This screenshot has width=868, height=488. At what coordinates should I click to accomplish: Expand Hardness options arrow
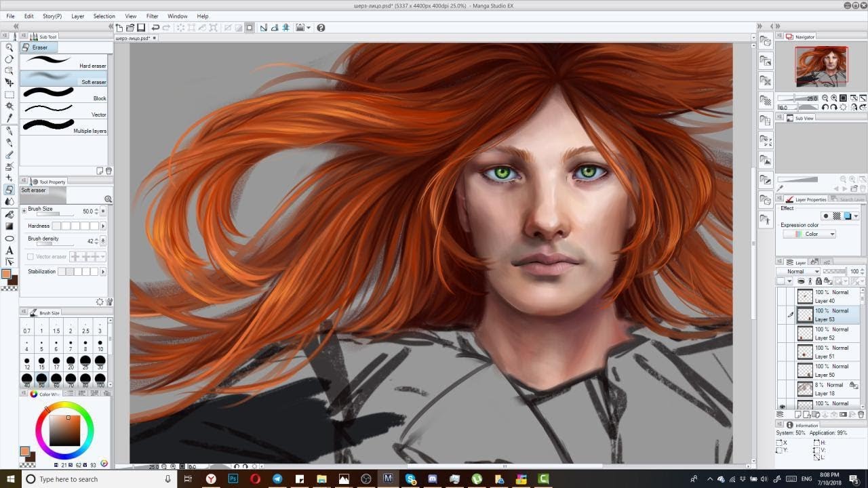[103, 226]
